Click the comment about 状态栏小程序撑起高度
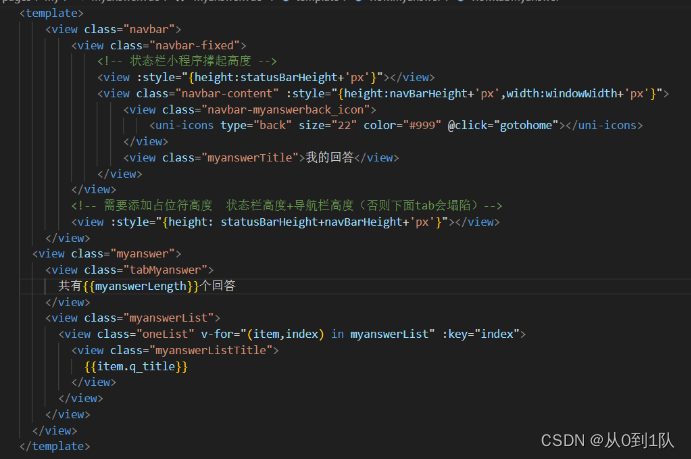The image size is (691, 459). coord(187,61)
